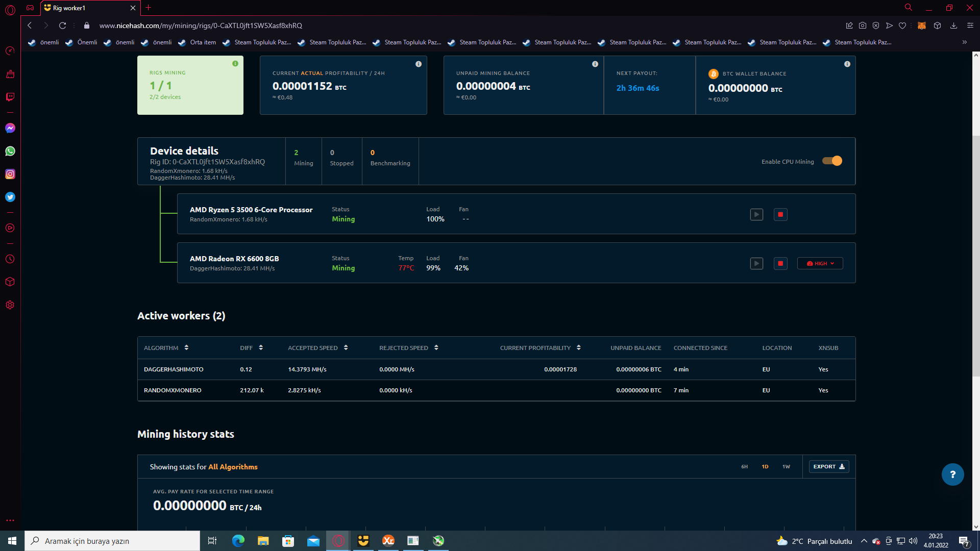The width and height of the screenshot is (980, 551).
Task: Open WhatsApp in Opera sidebar
Action: pos(10,151)
